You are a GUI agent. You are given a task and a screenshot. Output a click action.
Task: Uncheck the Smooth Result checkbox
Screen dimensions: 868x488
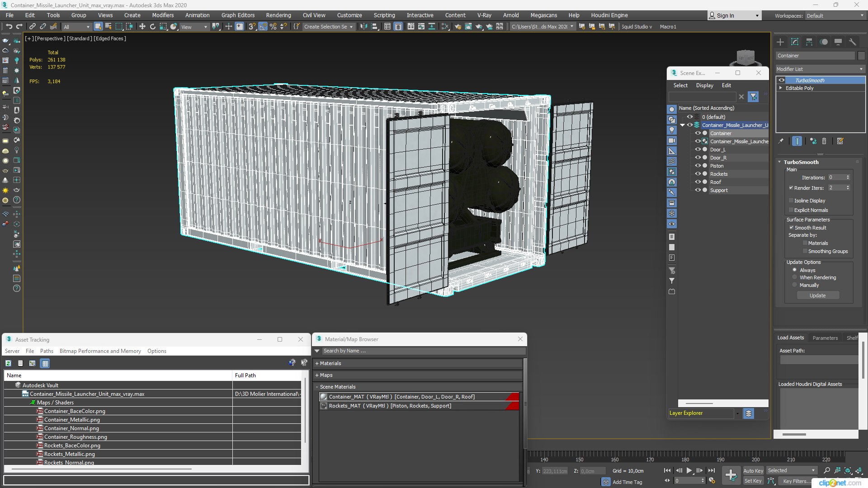tap(791, 228)
